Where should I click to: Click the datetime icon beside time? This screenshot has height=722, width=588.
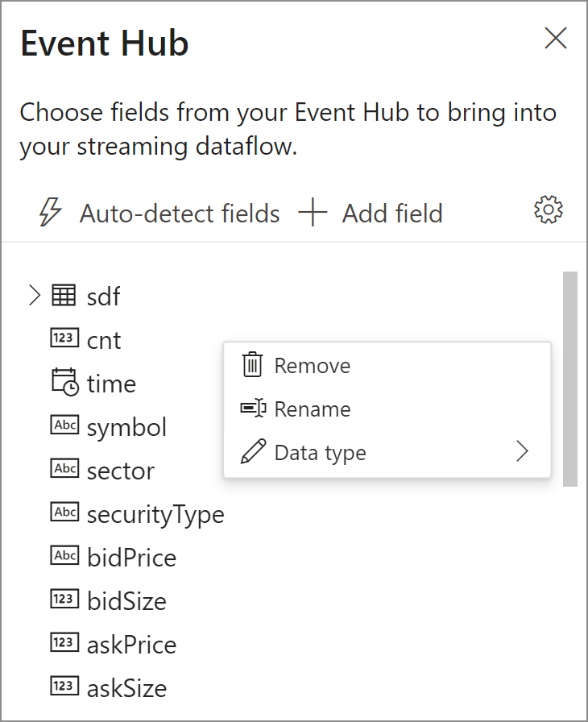(x=63, y=383)
